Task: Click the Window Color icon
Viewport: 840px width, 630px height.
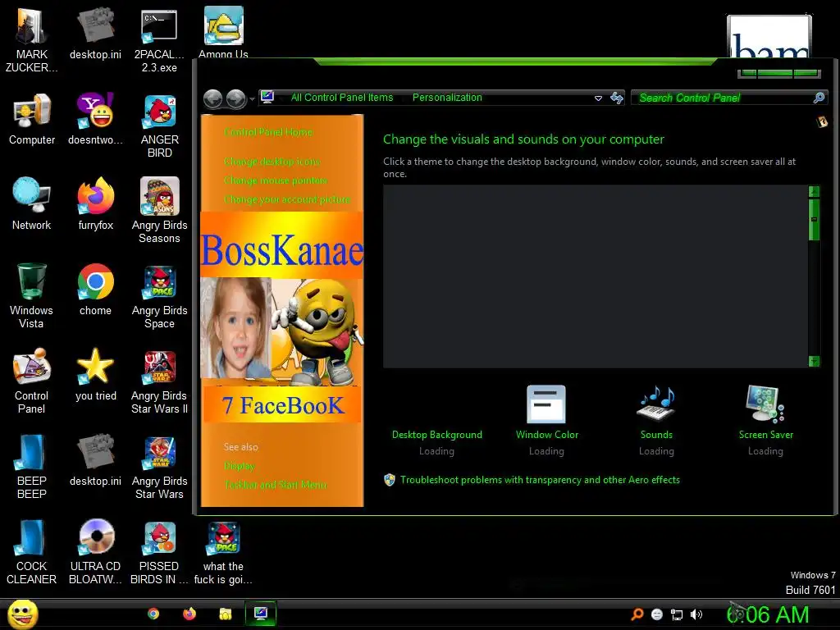Action: point(546,404)
